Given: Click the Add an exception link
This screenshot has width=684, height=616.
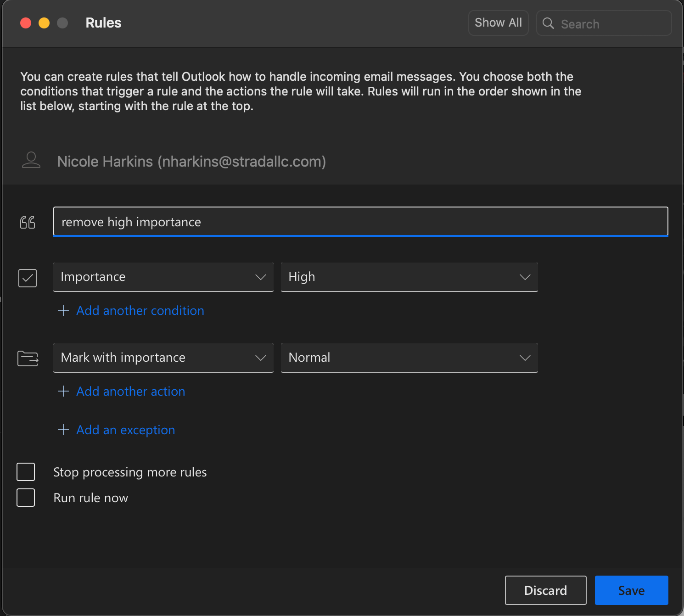Looking at the screenshot, I should pyautogui.click(x=125, y=430).
